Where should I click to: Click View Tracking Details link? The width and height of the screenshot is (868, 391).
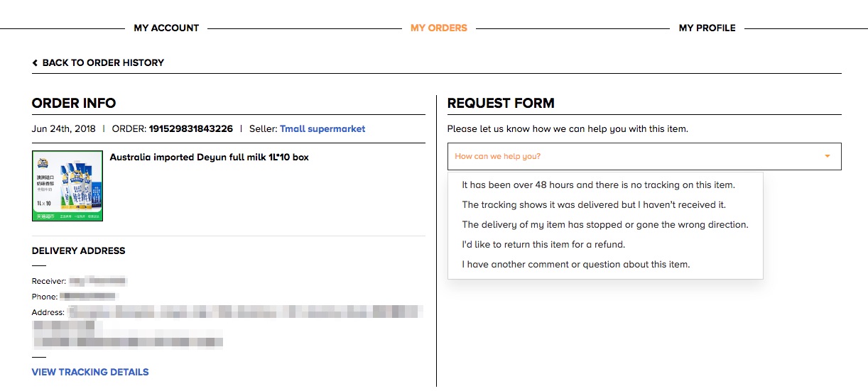90,372
